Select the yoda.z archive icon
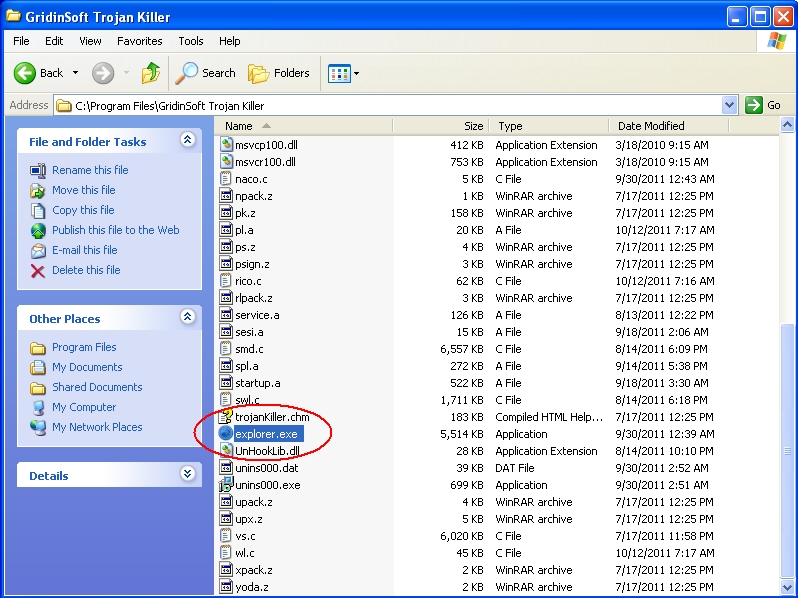Viewport: 798px width, 598px height. pos(226,587)
